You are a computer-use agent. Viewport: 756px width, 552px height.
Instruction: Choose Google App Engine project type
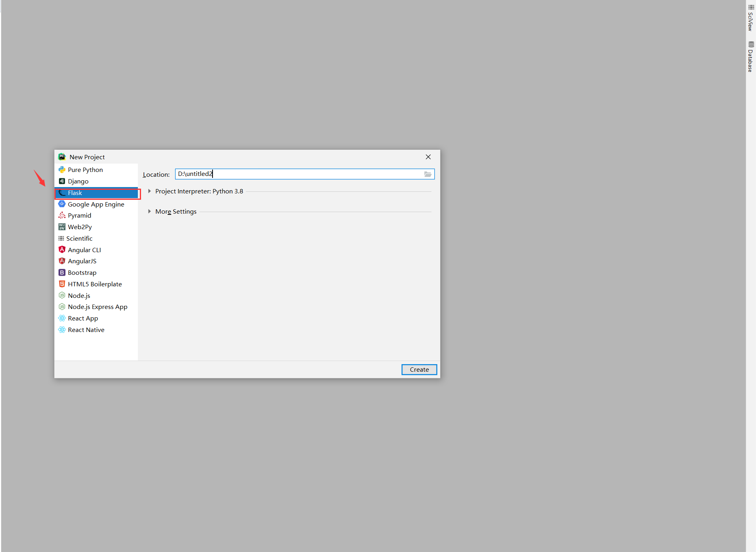coord(96,204)
